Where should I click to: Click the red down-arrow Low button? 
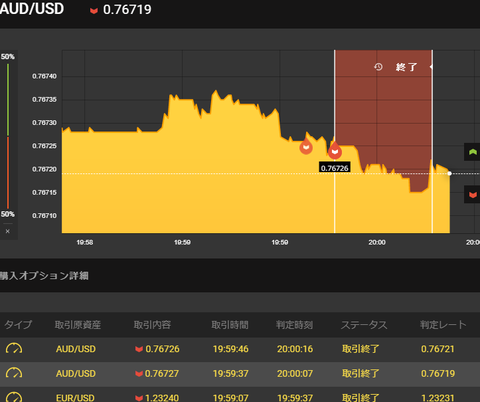[x=472, y=195]
